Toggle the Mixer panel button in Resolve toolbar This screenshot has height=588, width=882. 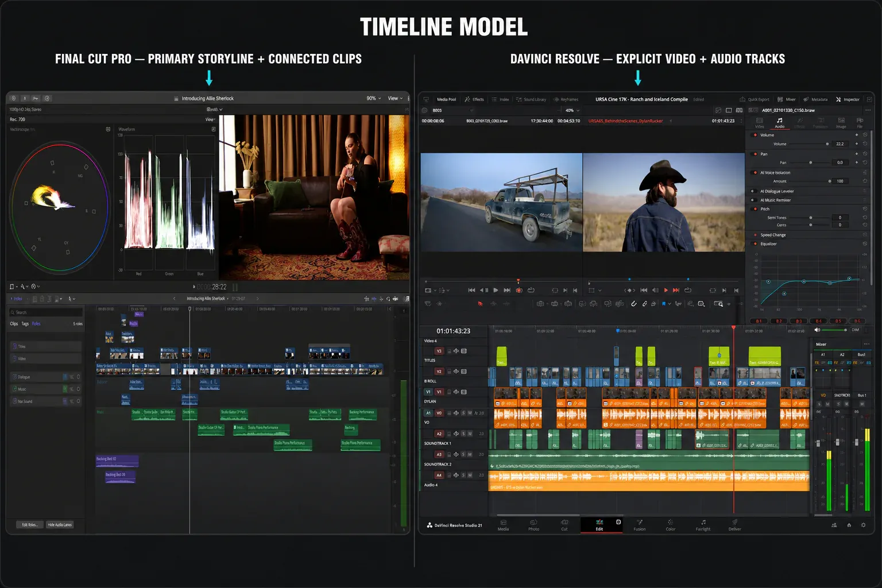[x=787, y=99]
